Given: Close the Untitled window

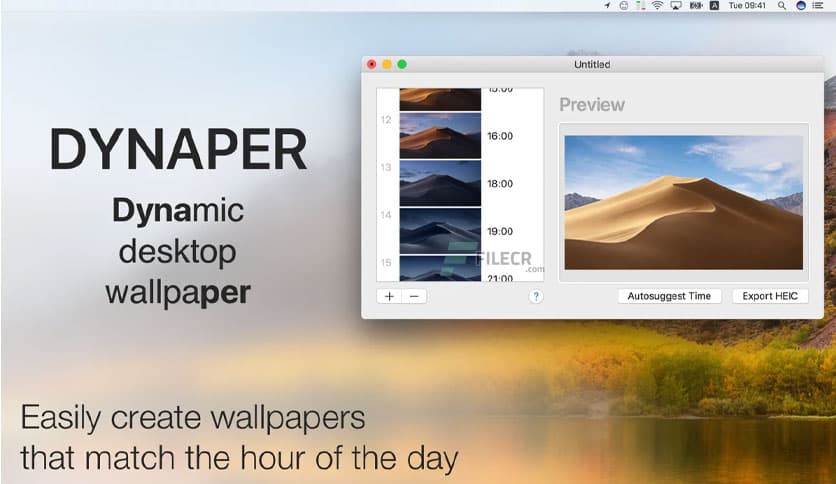Looking at the screenshot, I should 372,64.
